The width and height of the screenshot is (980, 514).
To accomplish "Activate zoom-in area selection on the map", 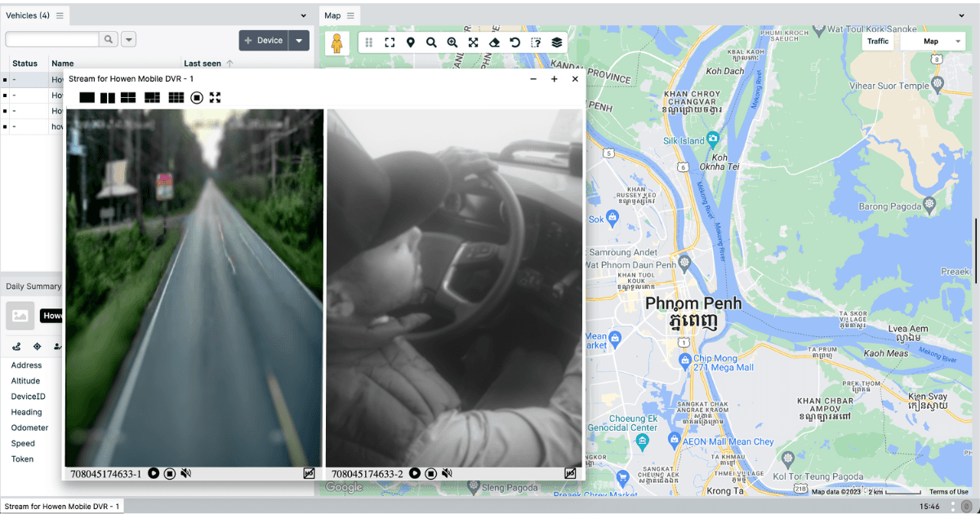I will (452, 42).
